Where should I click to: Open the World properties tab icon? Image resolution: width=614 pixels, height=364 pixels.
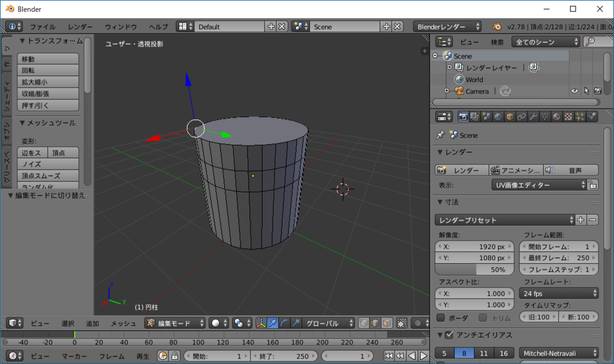[x=498, y=116]
